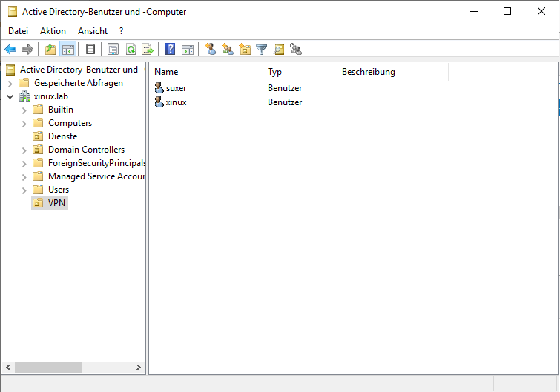
Task: Click the Back arrow in toolbar
Action: click(x=10, y=50)
